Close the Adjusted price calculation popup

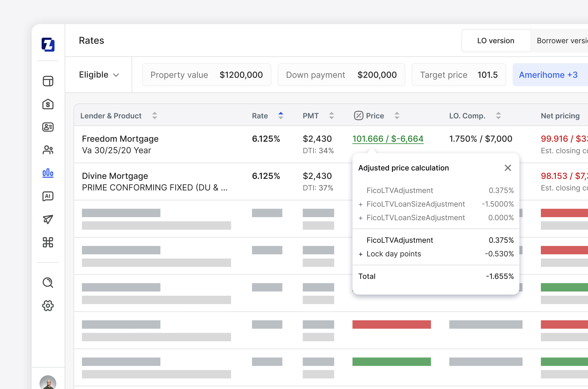(508, 168)
